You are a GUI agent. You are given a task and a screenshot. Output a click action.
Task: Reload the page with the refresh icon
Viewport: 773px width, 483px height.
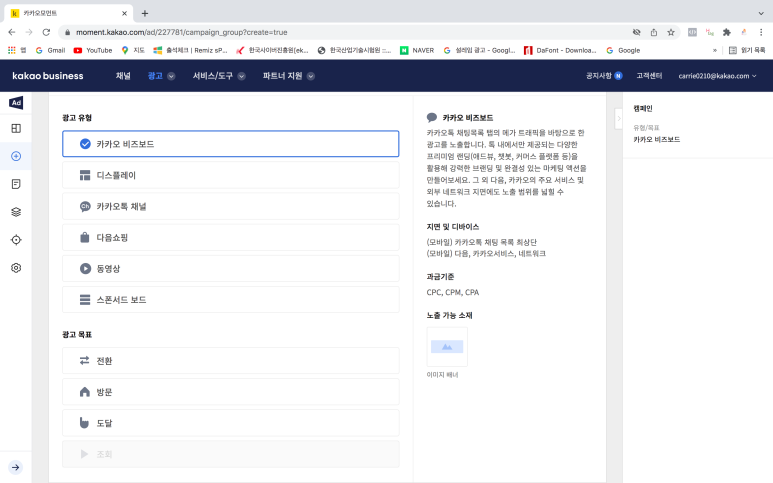tap(46, 32)
